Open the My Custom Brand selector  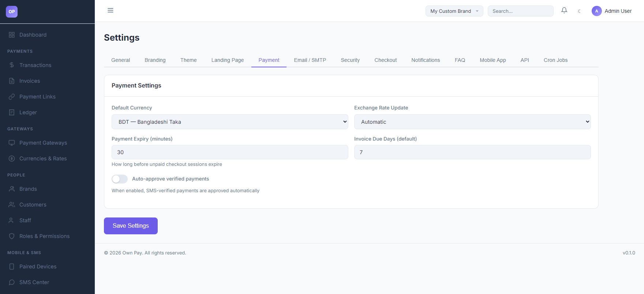(x=454, y=11)
